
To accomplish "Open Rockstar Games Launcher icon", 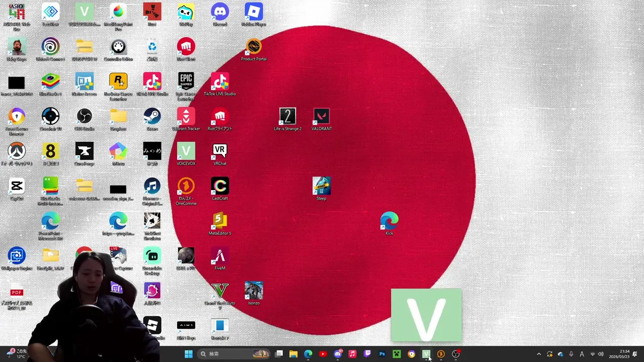I will [118, 86].
